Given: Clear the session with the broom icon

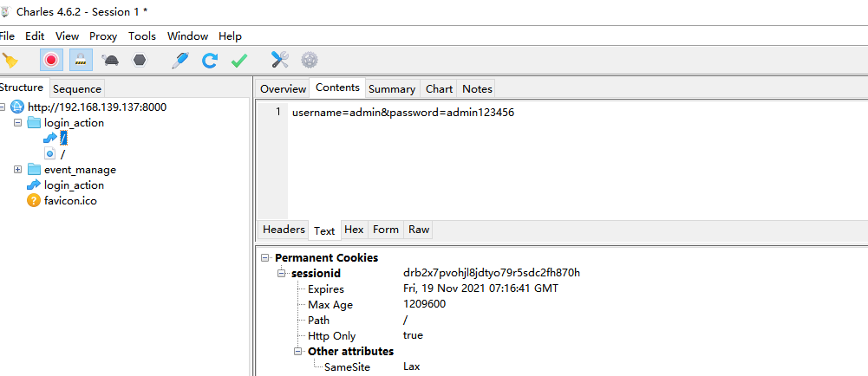Looking at the screenshot, I should pos(10,60).
